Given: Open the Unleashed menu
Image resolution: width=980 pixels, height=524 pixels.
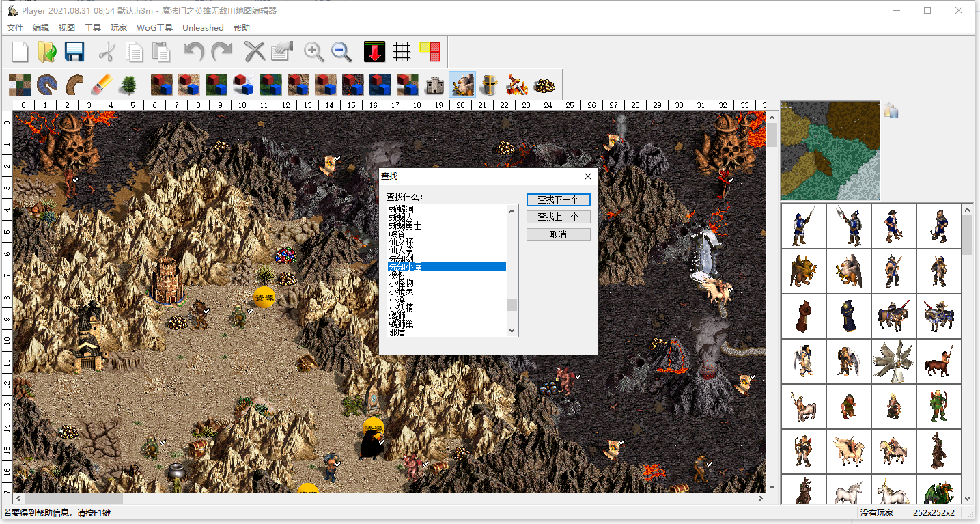Looking at the screenshot, I should pos(203,28).
